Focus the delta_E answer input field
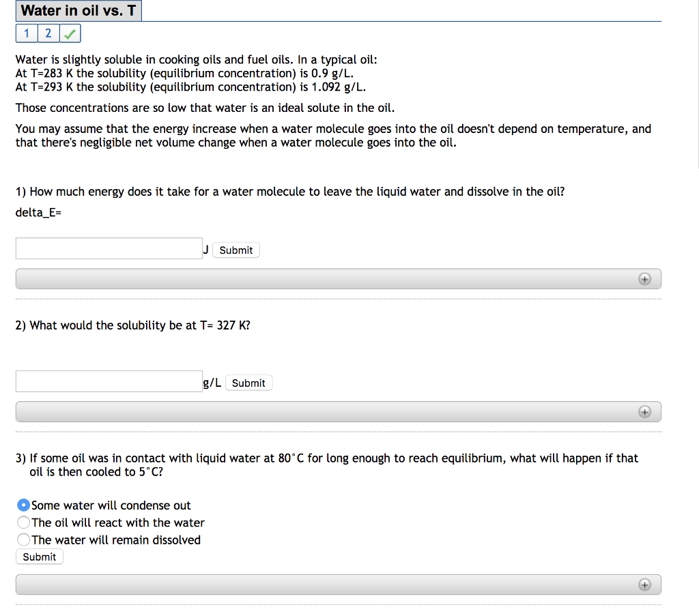The height and width of the screenshot is (616, 699). (109, 248)
